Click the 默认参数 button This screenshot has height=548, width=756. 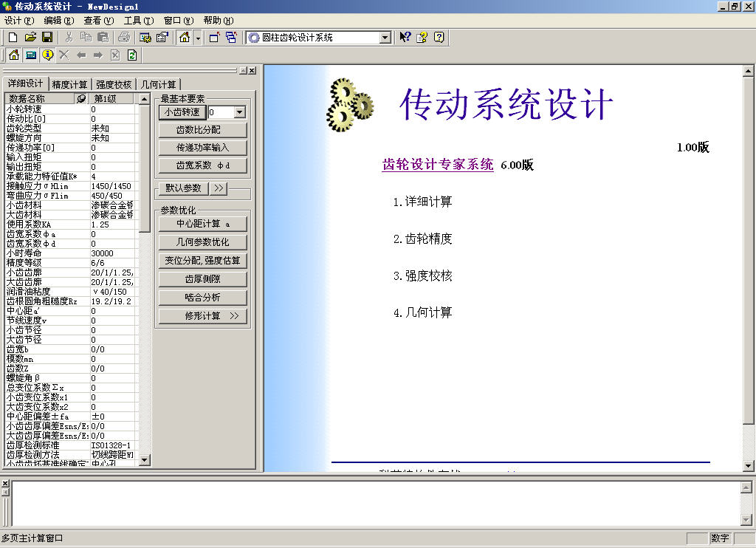click(x=183, y=188)
